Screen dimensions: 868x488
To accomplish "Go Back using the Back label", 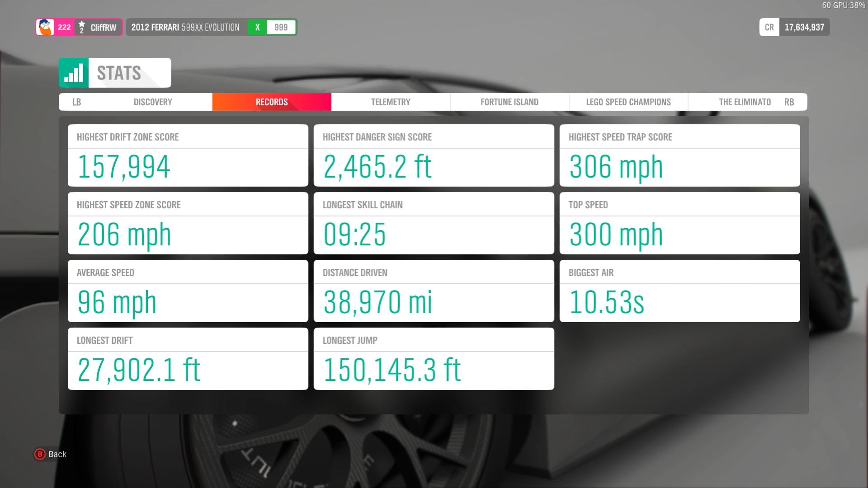I will click(57, 454).
